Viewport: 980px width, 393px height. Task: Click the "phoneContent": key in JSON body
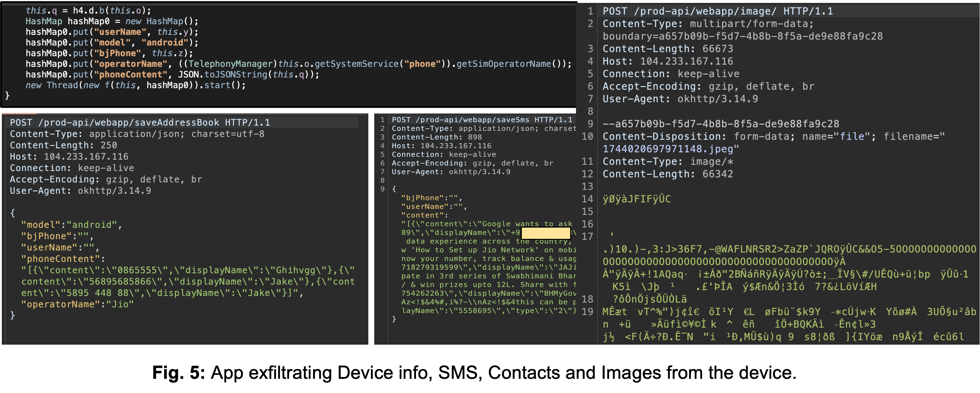click(63, 259)
